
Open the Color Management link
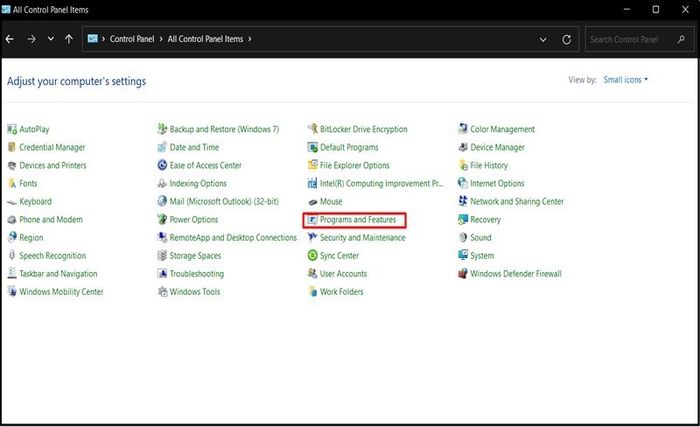[x=502, y=129]
